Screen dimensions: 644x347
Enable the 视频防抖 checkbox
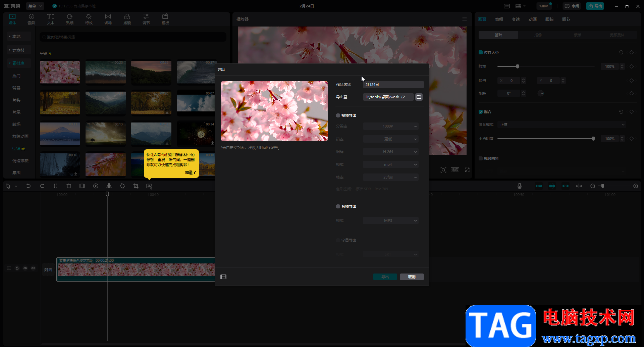tap(481, 158)
